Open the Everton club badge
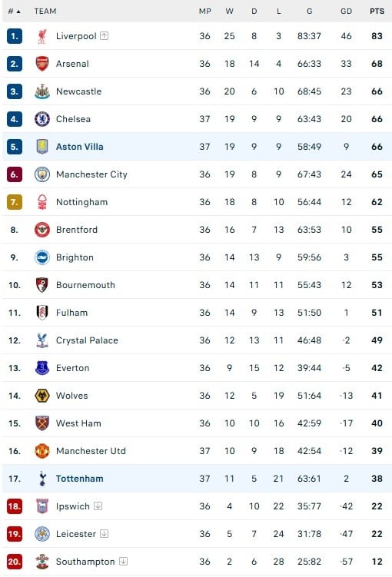 pyautogui.click(x=42, y=368)
